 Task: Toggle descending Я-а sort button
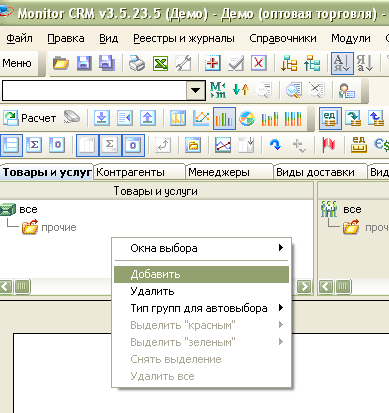(365, 63)
